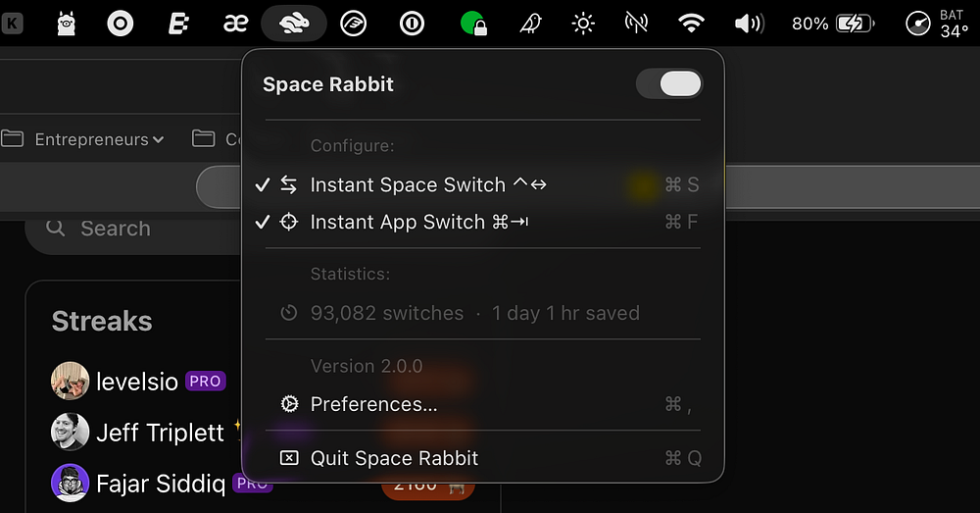Open the Wi-Fi status menu

(691, 24)
